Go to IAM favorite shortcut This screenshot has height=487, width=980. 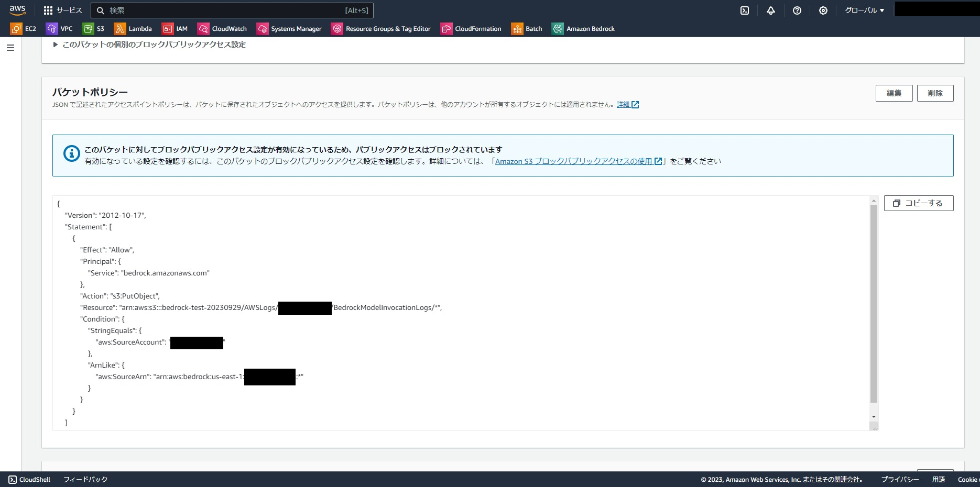click(x=175, y=29)
